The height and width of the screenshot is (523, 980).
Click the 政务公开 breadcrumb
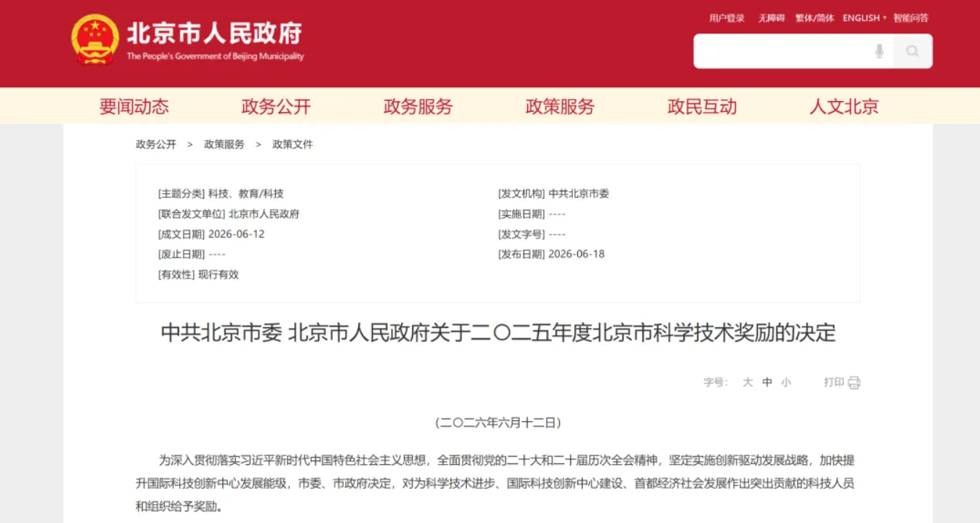(156, 144)
